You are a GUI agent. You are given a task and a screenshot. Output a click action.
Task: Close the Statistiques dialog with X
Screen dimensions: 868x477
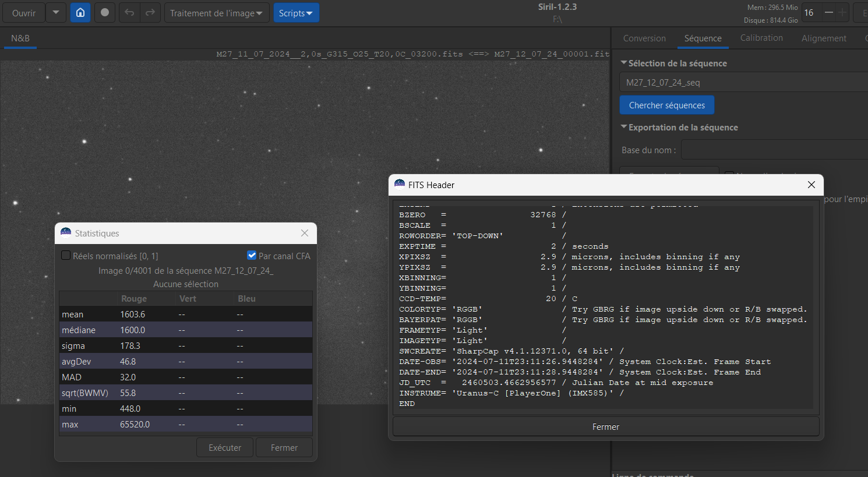[305, 233]
